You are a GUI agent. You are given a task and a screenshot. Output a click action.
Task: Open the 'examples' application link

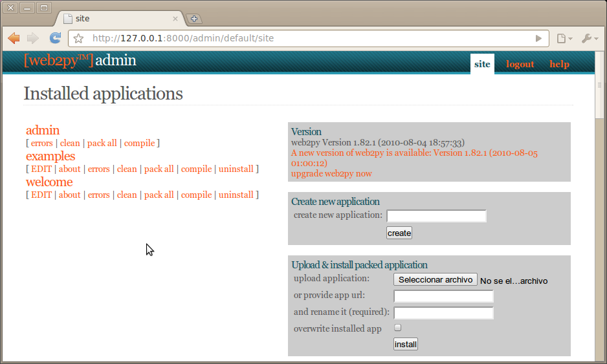50,156
